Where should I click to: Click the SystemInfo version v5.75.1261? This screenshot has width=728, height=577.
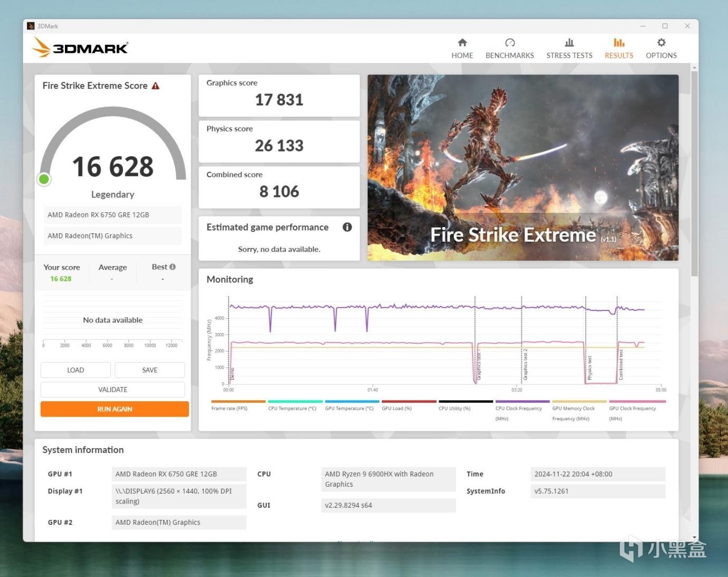[x=598, y=491]
